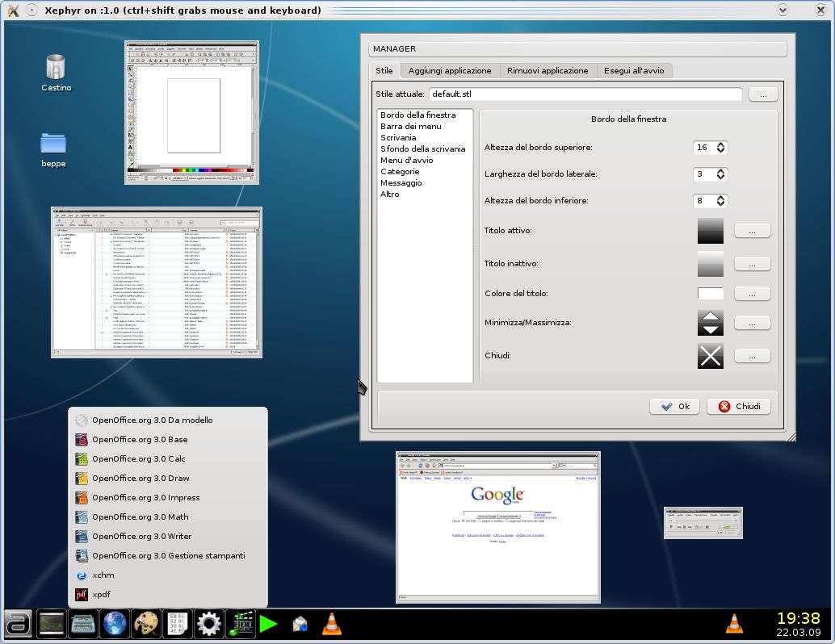The height and width of the screenshot is (644, 835).
Task: Open the paint palette graphics category icon
Action: pyautogui.click(x=146, y=623)
